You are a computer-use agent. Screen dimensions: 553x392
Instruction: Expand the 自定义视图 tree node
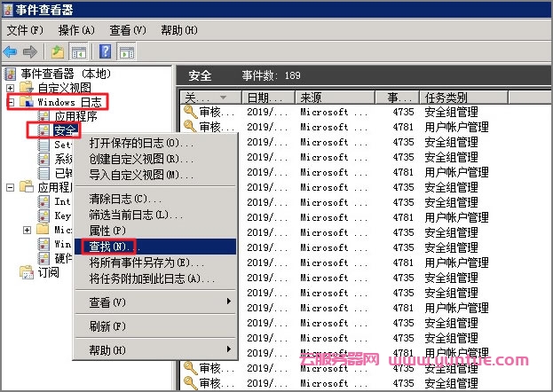[x=10, y=88]
